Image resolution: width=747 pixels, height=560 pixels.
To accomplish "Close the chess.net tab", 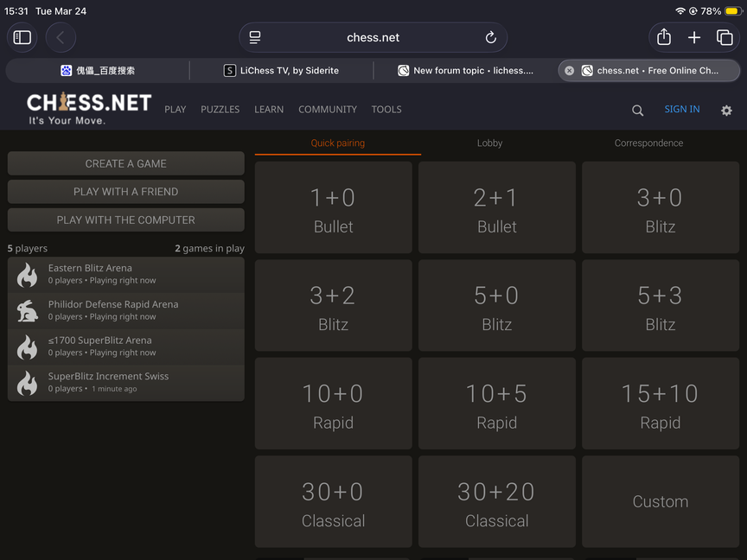I will [569, 71].
